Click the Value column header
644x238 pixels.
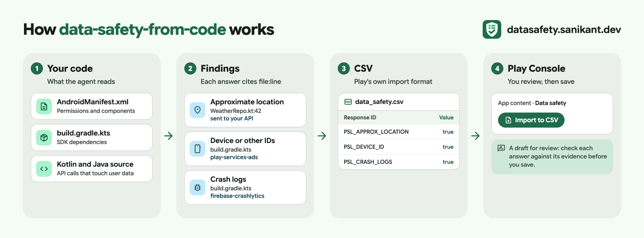[x=446, y=118]
